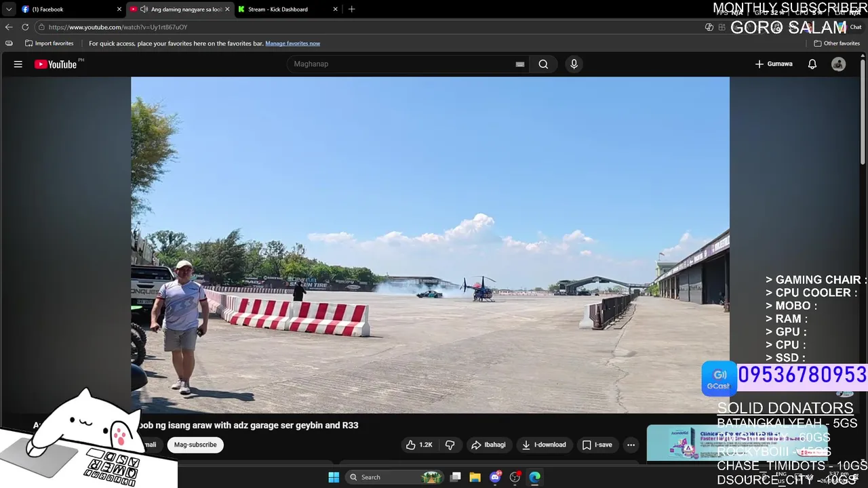Click the taskbar Search box
Viewport: 868px width, 488px height.
[x=395, y=477]
